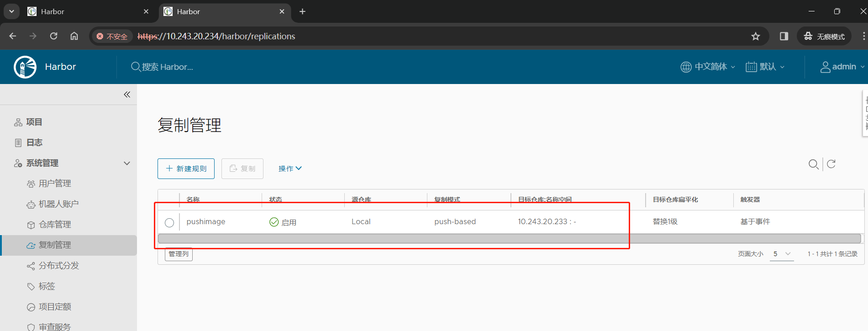Viewport: 868px width, 331px height.
Task: Close the second Harbor browser tab
Action: pos(282,11)
